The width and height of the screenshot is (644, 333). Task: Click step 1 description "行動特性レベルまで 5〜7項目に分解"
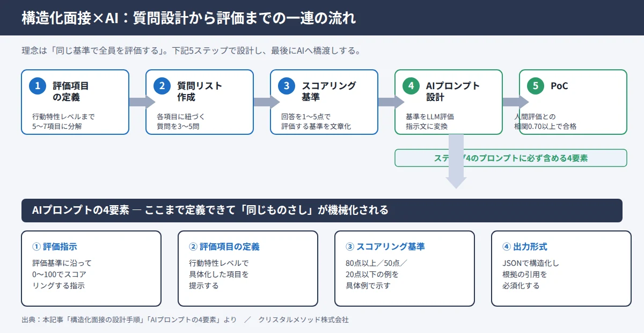63,121
